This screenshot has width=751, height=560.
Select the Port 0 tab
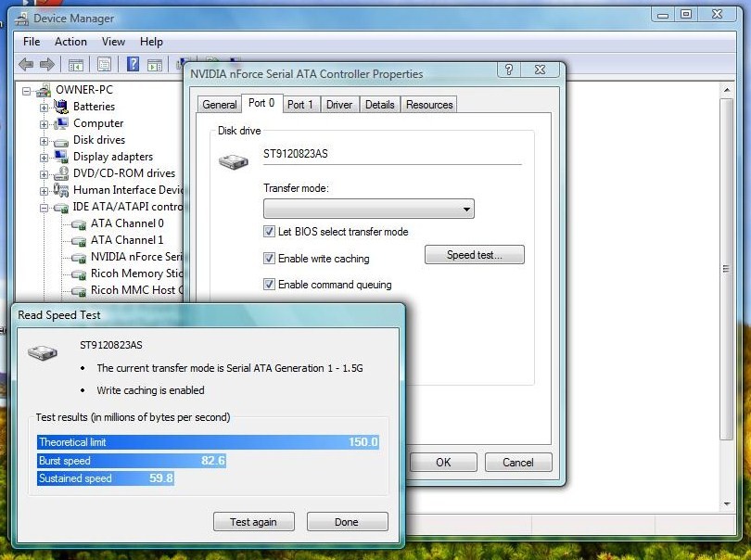coord(261,103)
